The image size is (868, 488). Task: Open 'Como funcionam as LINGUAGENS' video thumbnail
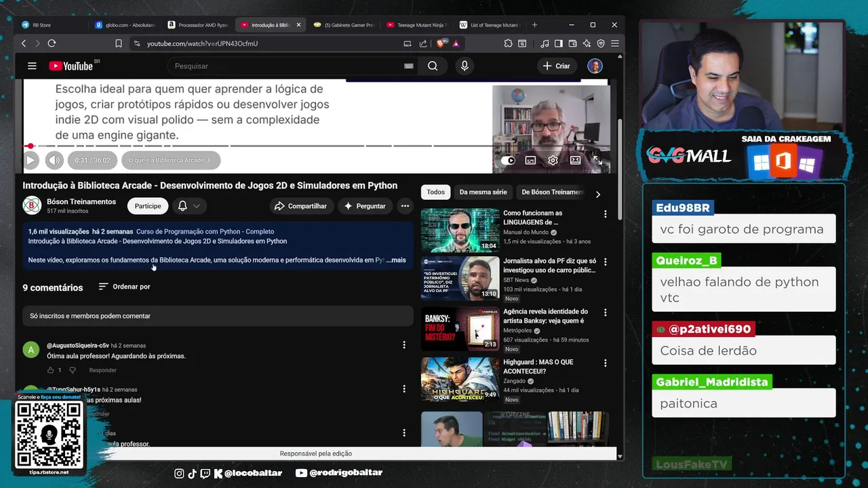click(x=460, y=230)
